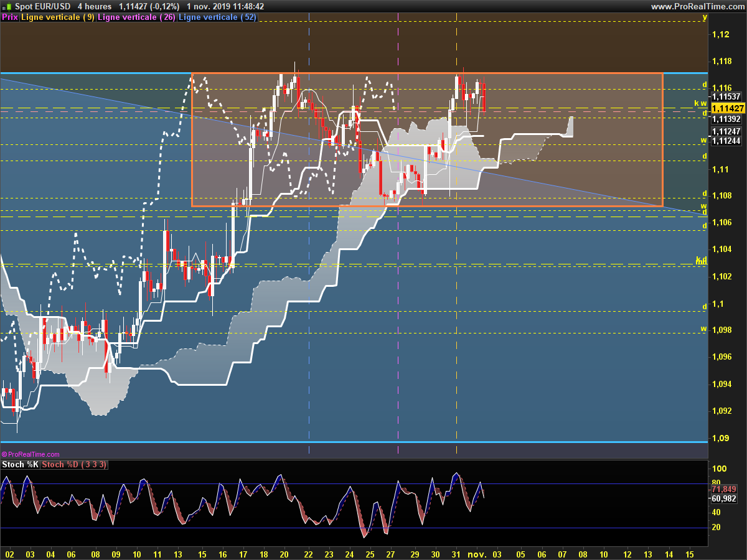Click the 1,11392 price tag on axis
The height and width of the screenshot is (560, 747).
[726, 119]
